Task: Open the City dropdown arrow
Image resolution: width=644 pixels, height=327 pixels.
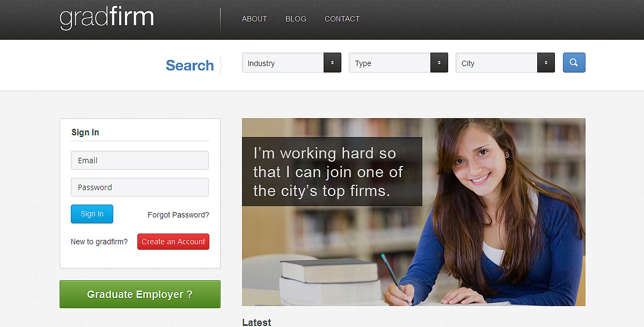Action: point(546,63)
